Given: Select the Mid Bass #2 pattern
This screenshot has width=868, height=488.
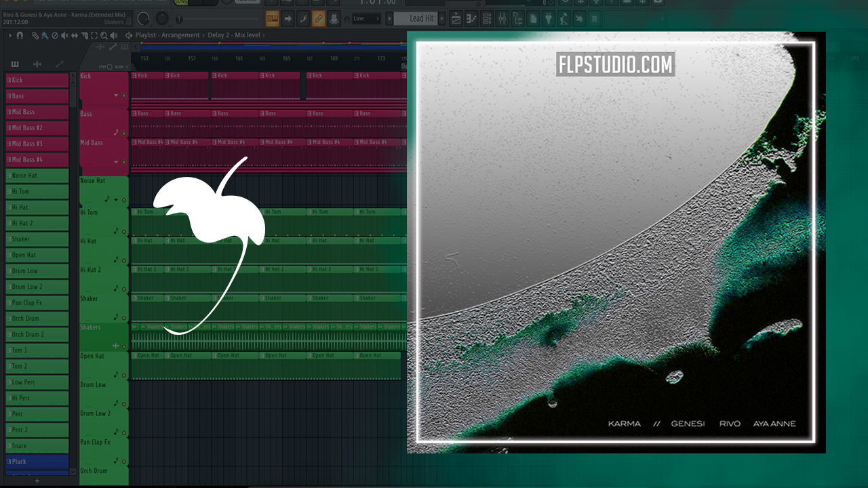Looking at the screenshot, I should 37,127.
